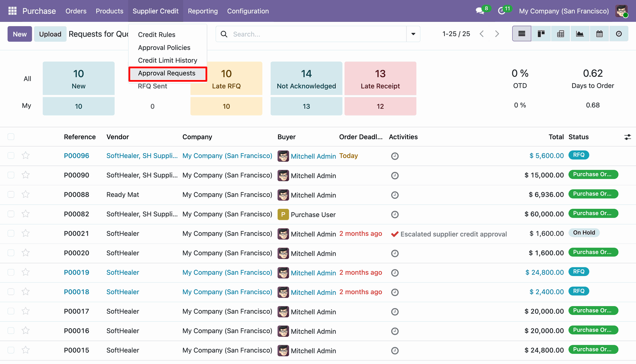Screen dimensions: 636x364
Task: Switch to calendar view
Action: pyautogui.click(x=600, y=34)
